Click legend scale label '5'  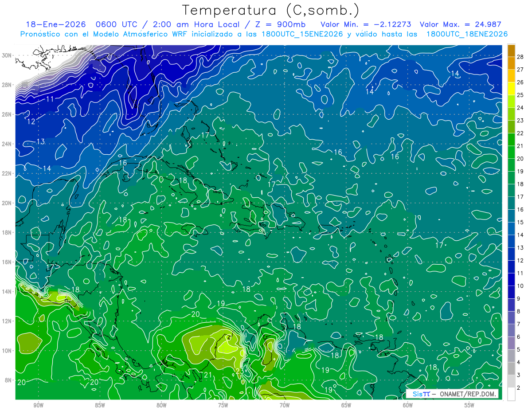click(519, 350)
